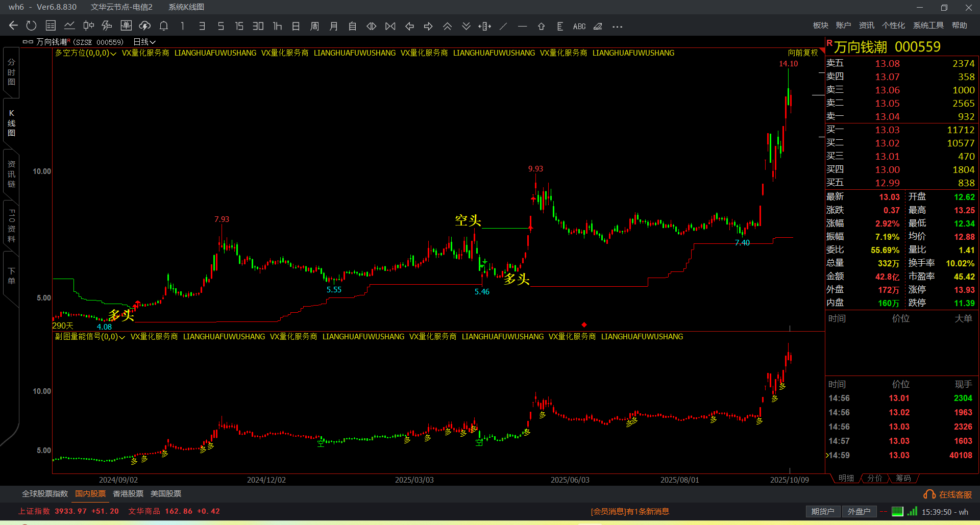Click the 系统K线图 title tab
Viewport: 980px width, 525px height.
pos(186,7)
